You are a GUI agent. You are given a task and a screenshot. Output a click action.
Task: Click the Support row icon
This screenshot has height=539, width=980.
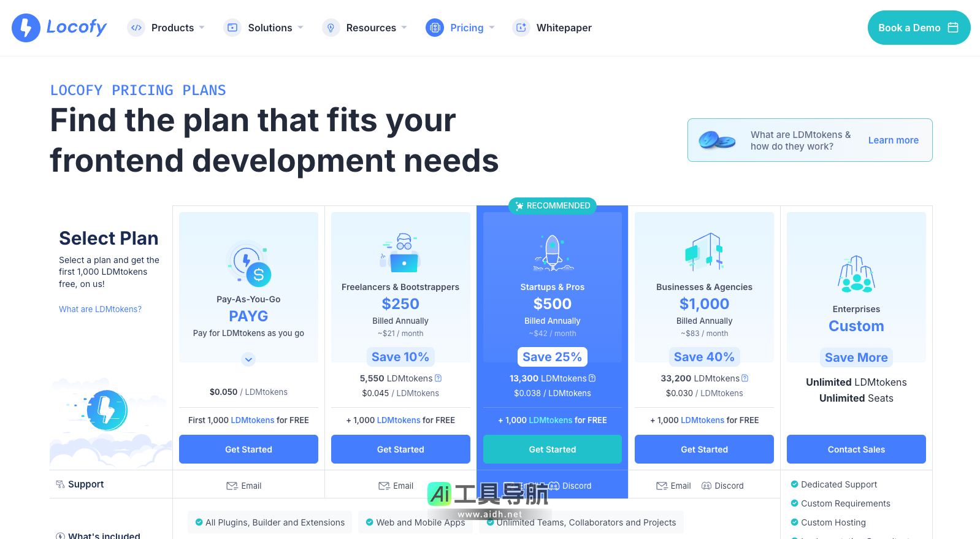[x=60, y=484]
